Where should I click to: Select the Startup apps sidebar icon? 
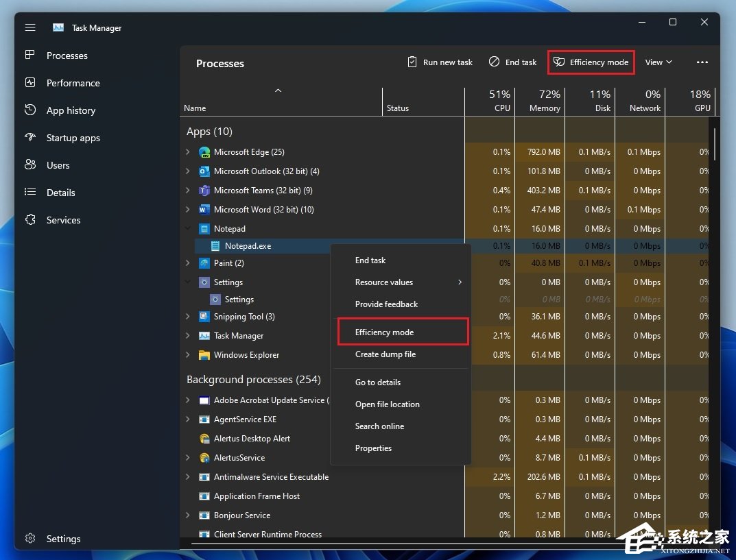[x=30, y=138]
